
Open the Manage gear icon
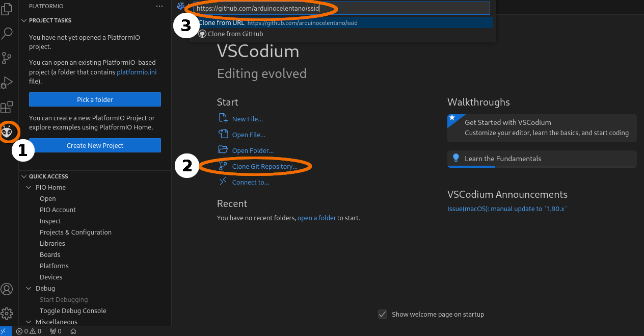7,313
